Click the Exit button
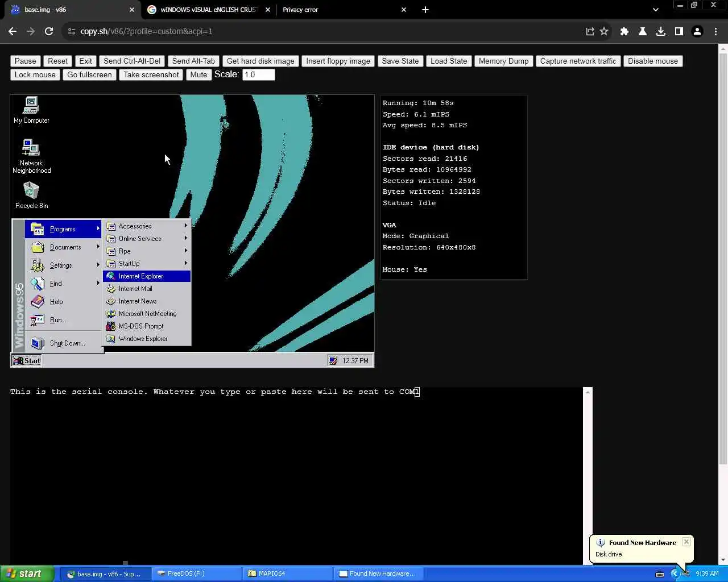The height and width of the screenshot is (582, 728). [x=85, y=61]
